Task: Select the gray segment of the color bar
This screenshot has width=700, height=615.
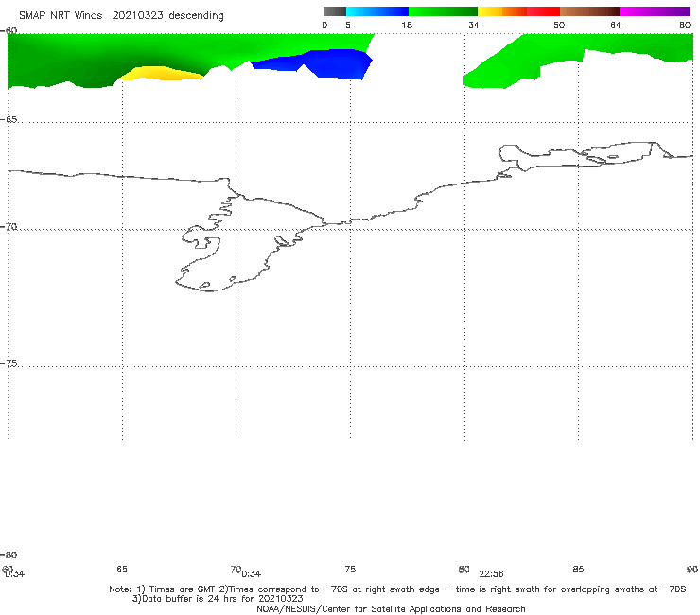Action: click(335, 11)
